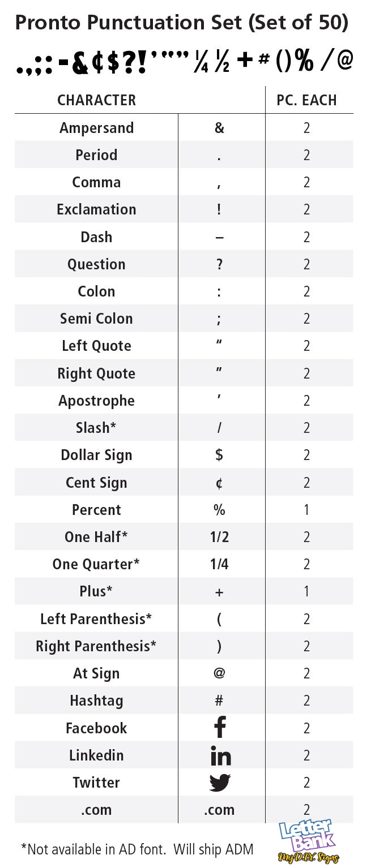Screen dimensions: 375x868
Task: Click the One Half* row label
Action: pyautogui.click(x=96, y=537)
